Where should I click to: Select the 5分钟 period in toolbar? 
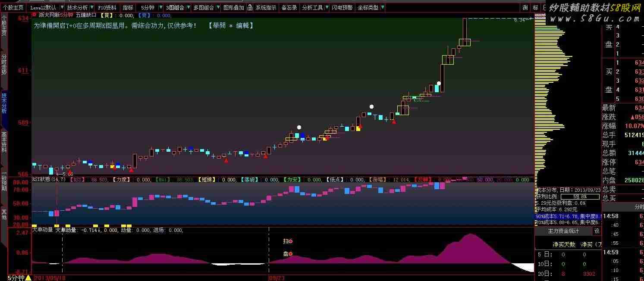[148, 7]
